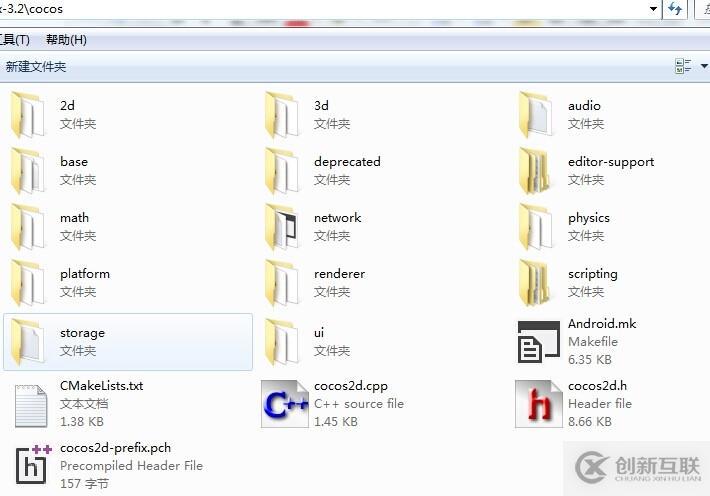This screenshot has height=496, width=710.
Task: Select the renderer folder icon
Action: [x=282, y=283]
